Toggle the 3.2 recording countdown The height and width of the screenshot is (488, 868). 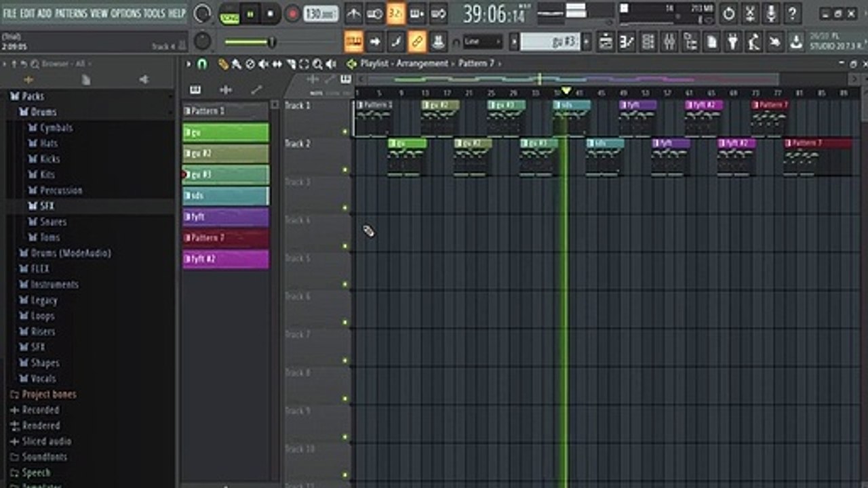click(x=396, y=14)
